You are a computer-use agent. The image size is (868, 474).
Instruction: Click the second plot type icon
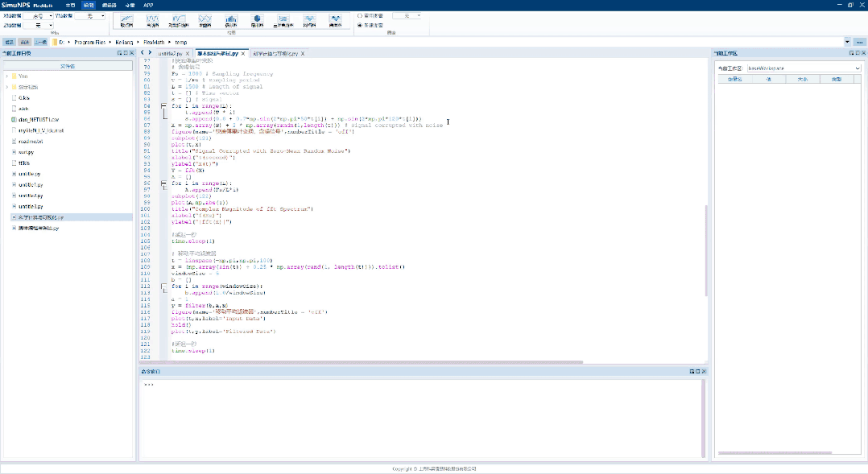152,19
